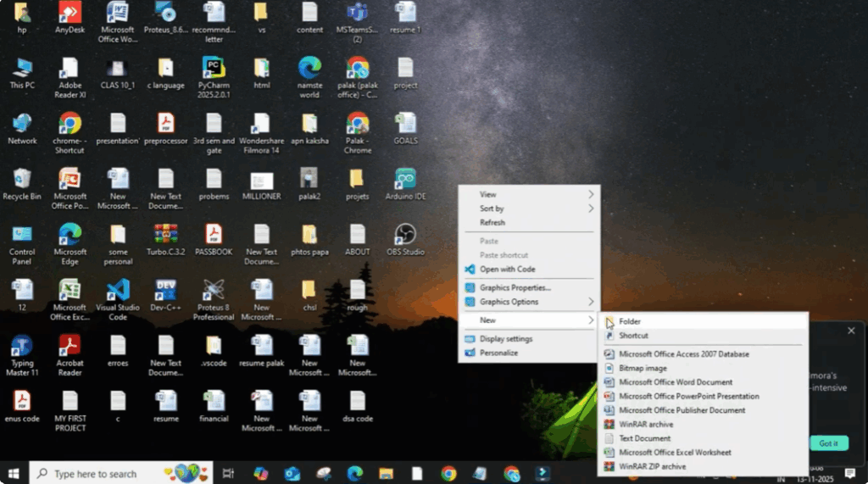Select the Arduino IDE desktop icon
868x484 pixels.
(x=405, y=183)
